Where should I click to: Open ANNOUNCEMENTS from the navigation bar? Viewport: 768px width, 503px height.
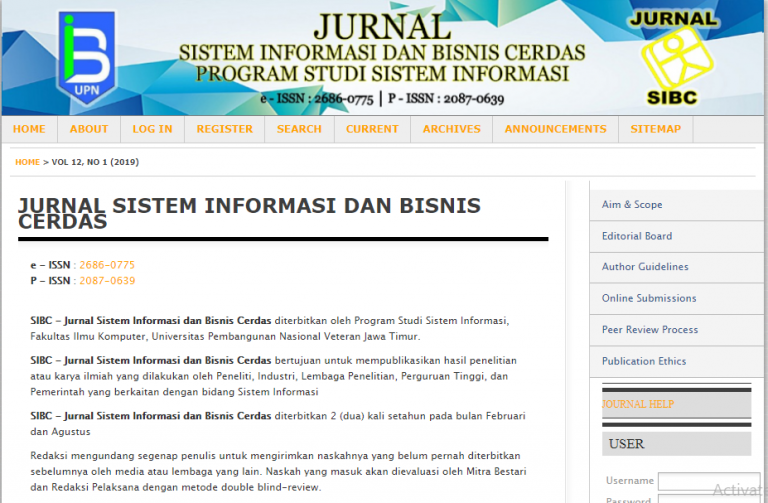[x=555, y=129]
